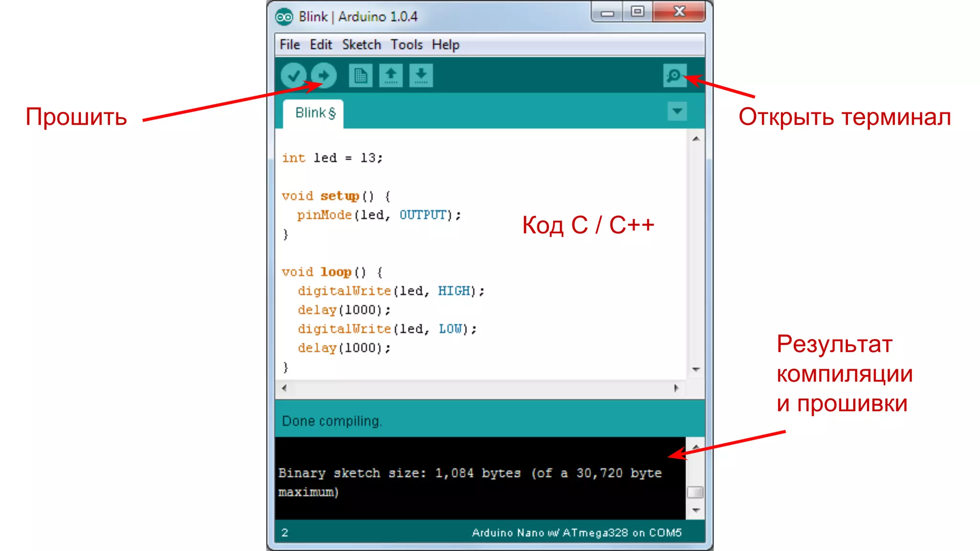Open the Help menu
This screenshot has width=980, height=551.
[445, 45]
